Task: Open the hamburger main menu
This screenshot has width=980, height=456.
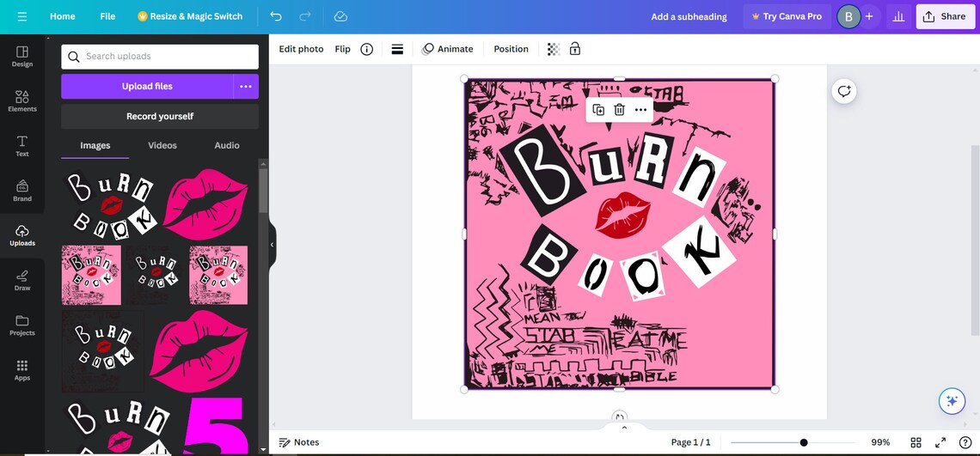Action: tap(21, 16)
